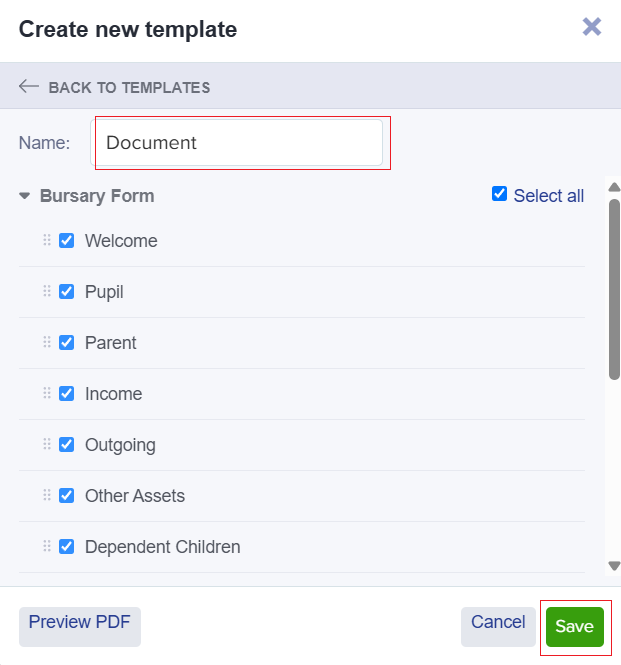Image resolution: width=621 pixels, height=665 pixels.
Task: Grab the drag handle next to Welcome
Action: coord(47,240)
